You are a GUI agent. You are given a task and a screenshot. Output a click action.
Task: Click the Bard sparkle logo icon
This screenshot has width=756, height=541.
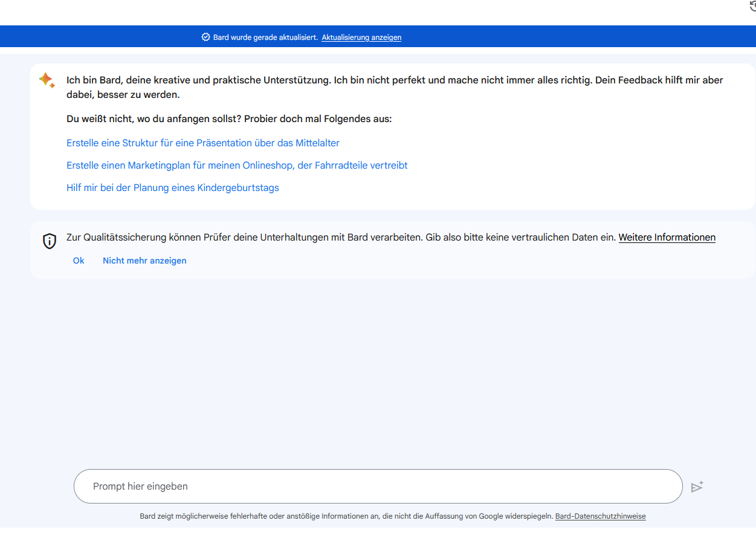47,80
